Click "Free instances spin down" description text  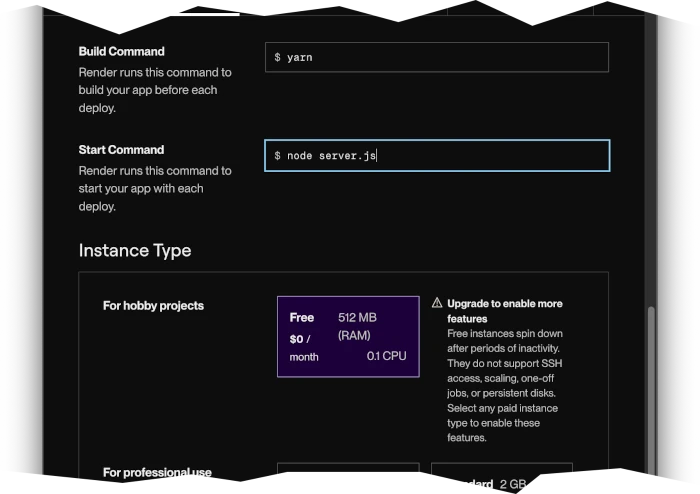[505, 386]
